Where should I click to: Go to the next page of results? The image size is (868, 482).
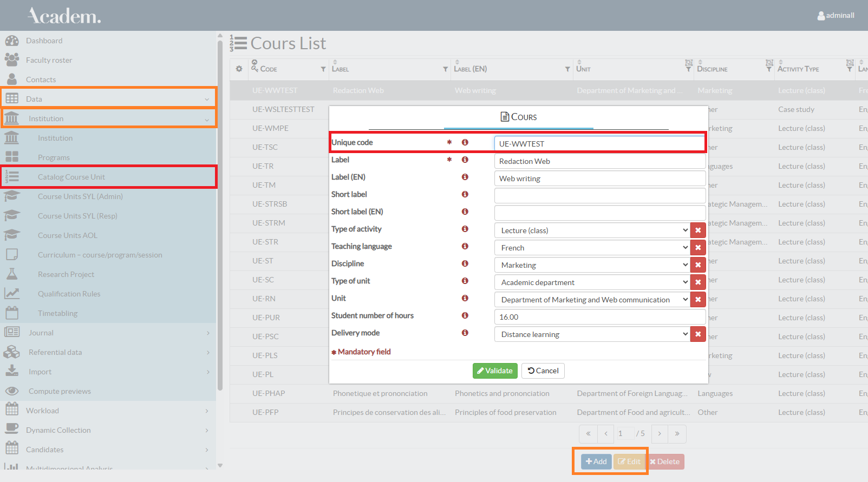click(660, 434)
